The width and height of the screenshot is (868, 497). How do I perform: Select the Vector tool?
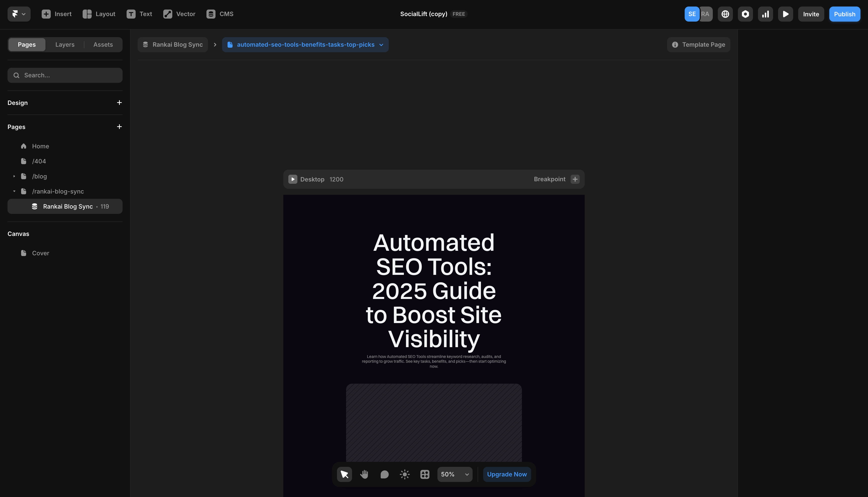179,14
